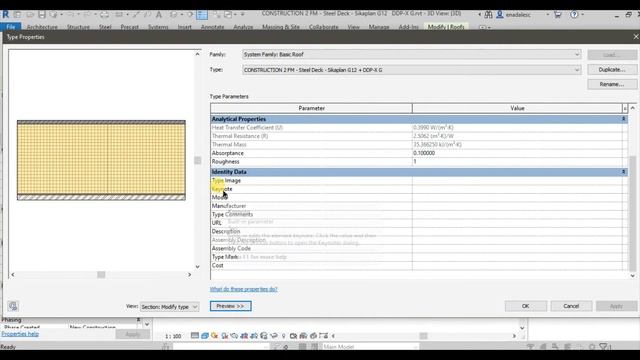Switch to the Analyze ribbon tab

(243, 27)
